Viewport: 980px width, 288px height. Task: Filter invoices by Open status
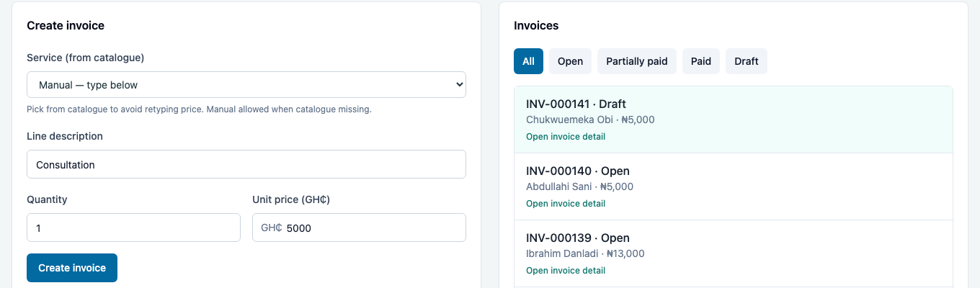(570, 61)
